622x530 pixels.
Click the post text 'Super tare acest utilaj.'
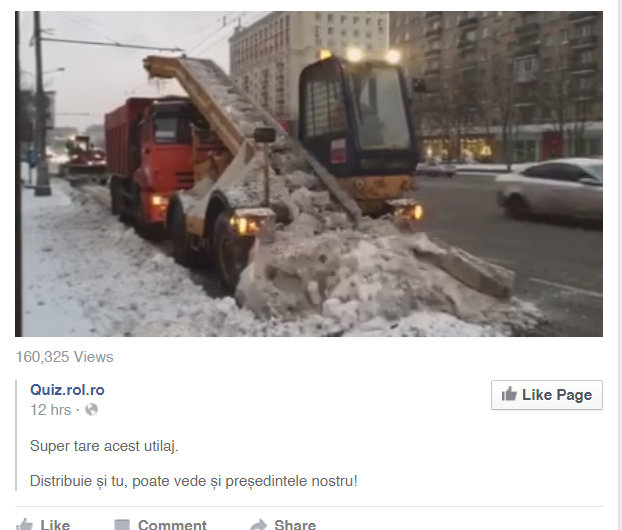tap(104, 446)
